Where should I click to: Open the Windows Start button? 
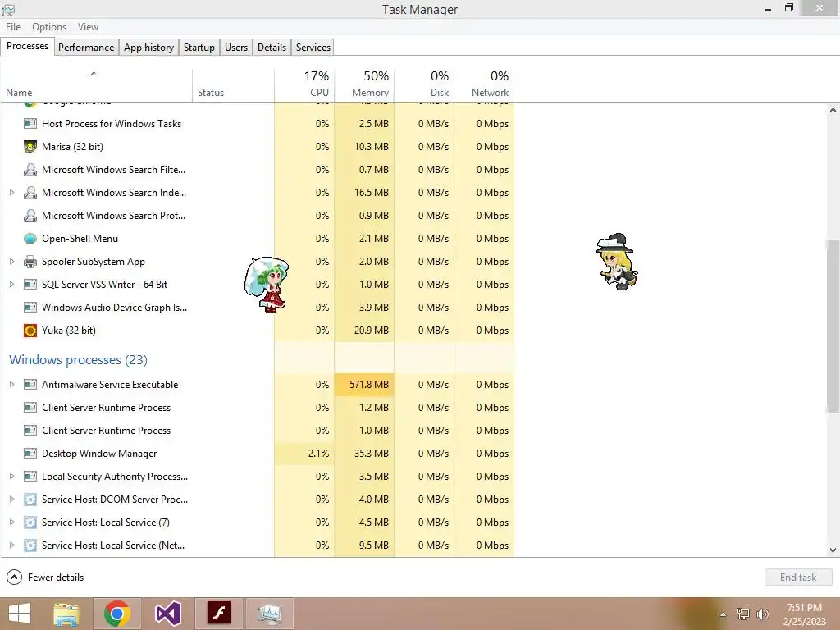20,614
